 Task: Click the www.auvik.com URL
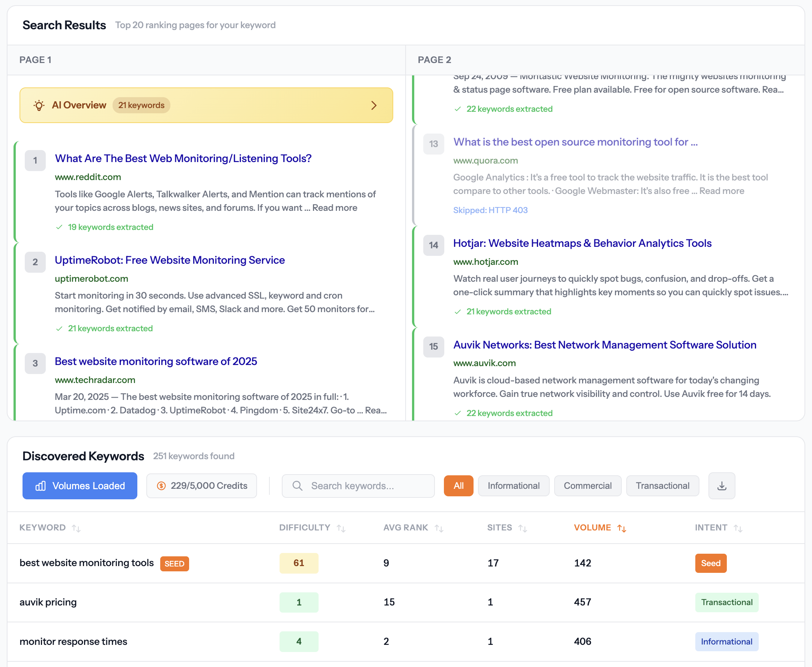(484, 363)
